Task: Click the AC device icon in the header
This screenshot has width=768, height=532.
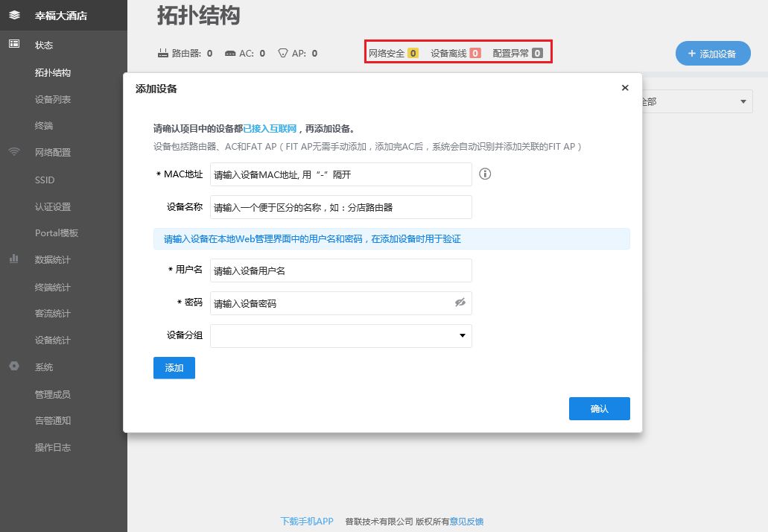Action: [229, 54]
